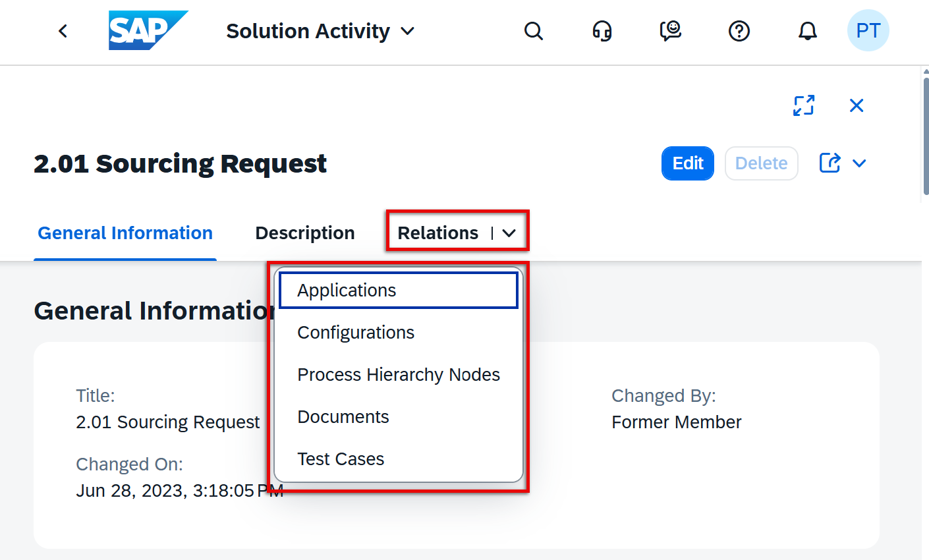
Task: Select Test Cases in the Relations menu
Action: click(x=341, y=459)
